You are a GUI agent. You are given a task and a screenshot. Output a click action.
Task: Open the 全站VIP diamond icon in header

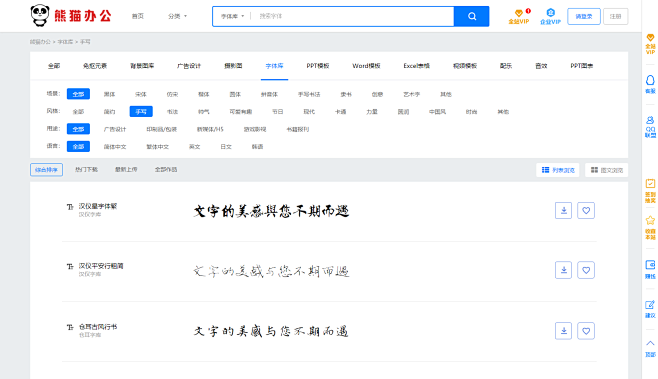(x=519, y=16)
